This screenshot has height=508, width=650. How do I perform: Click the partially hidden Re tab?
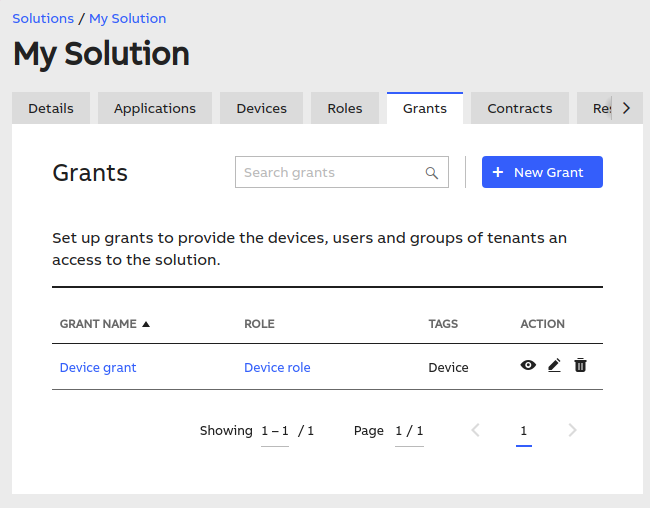[x=595, y=108]
